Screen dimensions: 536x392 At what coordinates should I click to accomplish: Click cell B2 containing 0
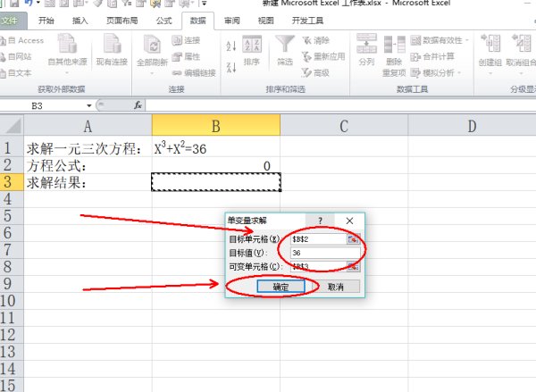(x=216, y=165)
